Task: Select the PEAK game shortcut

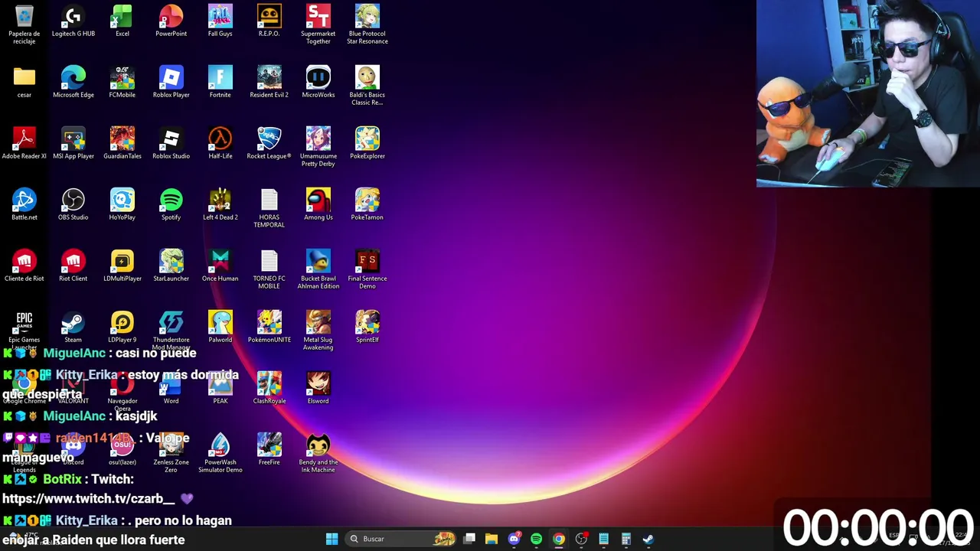Action: point(220,389)
